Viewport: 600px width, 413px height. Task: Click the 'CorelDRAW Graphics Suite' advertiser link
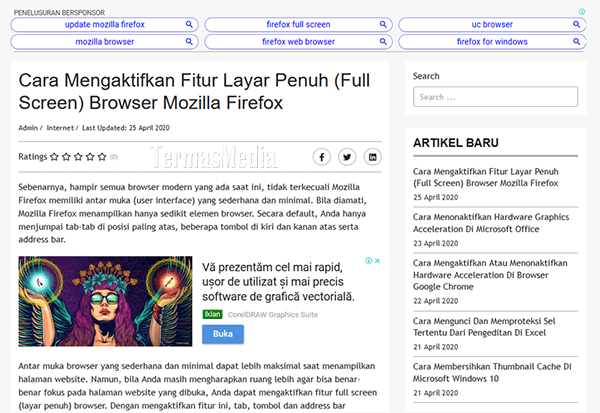273,315
